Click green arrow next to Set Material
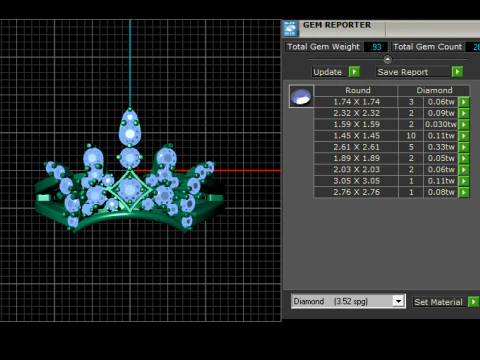Image resolution: width=480 pixels, height=360 pixels. click(x=474, y=302)
